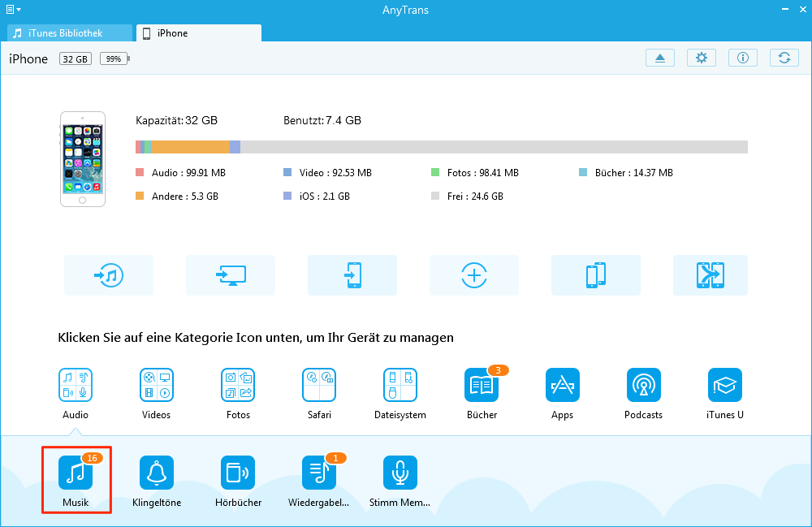Select the Apps category icon

click(563, 385)
